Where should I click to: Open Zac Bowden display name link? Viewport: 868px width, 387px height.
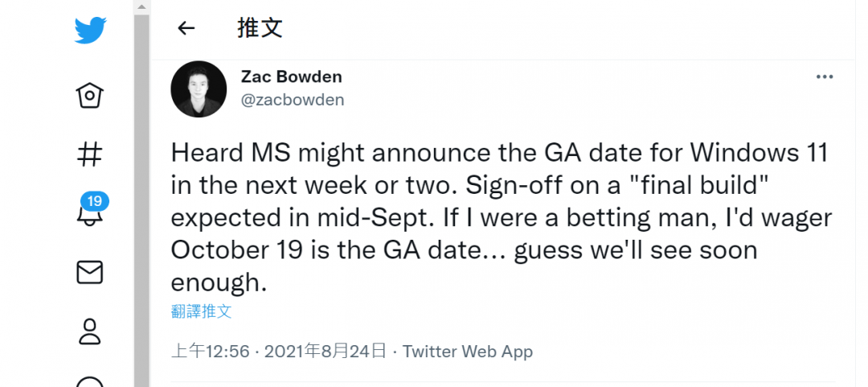291,76
